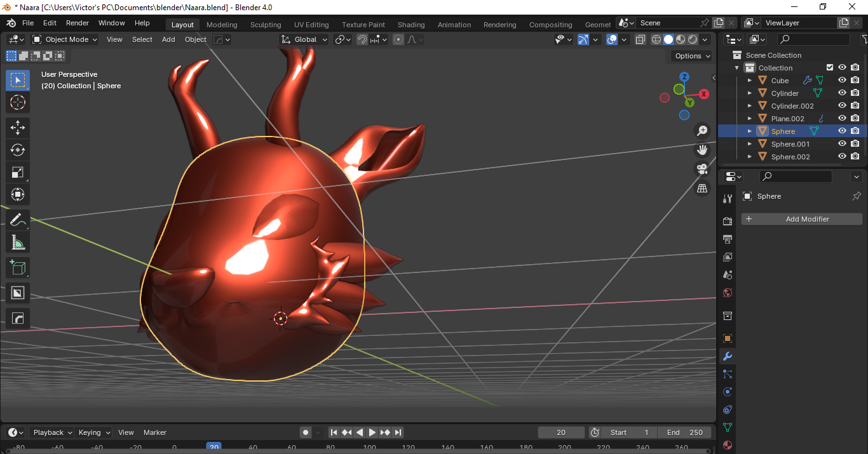Play the animation forward
Image resolution: width=868 pixels, height=454 pixels.
click(x=372, y=432)
